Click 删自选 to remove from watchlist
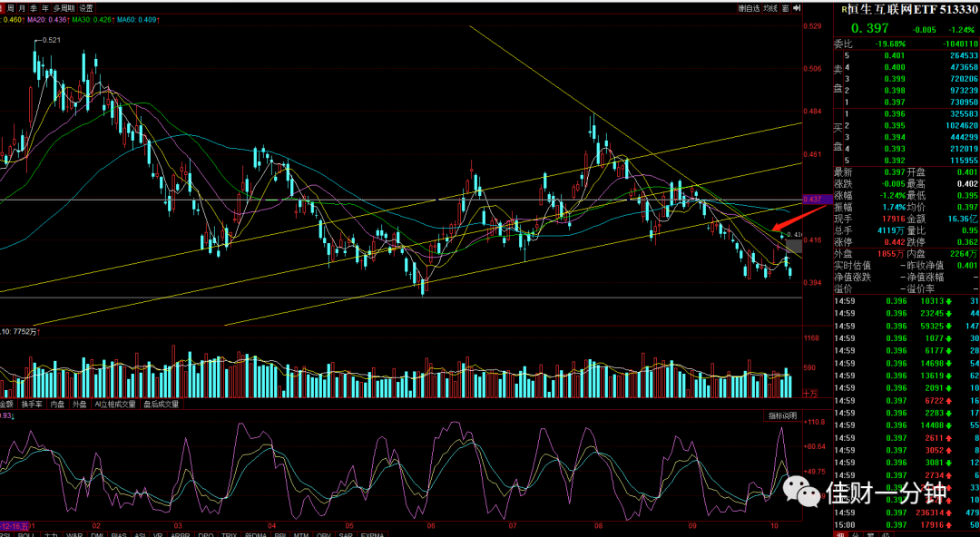This screenshot has height=537, width=980. (748, 8)
